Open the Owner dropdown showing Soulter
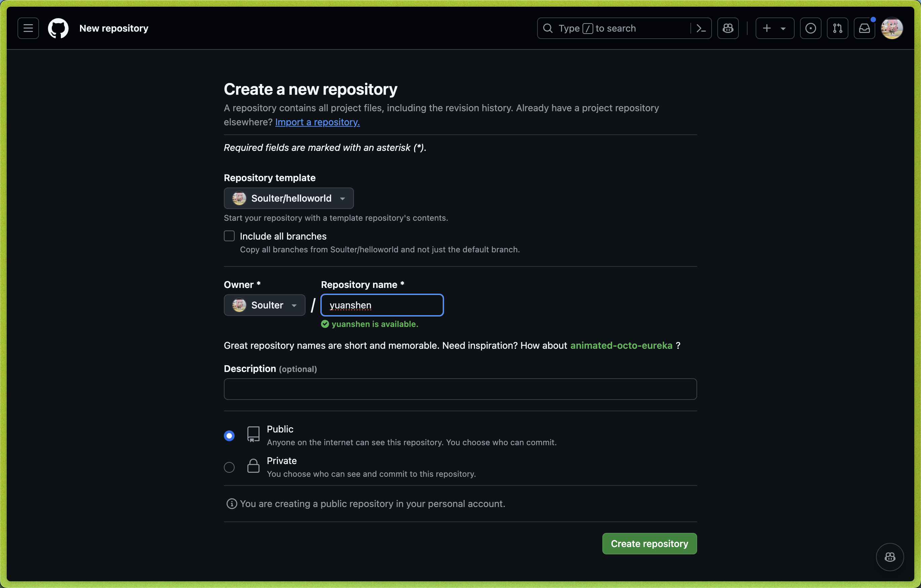921x588 pixels. [264, 305]
